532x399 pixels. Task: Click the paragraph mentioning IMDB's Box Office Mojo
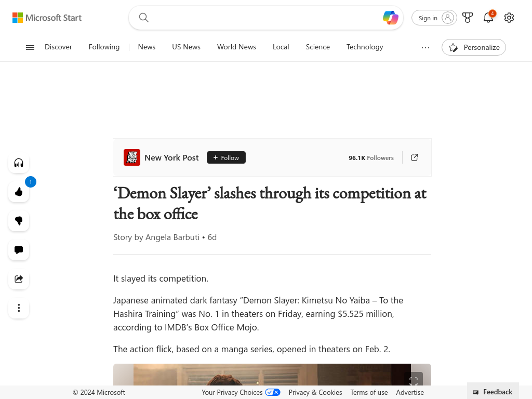258,314
